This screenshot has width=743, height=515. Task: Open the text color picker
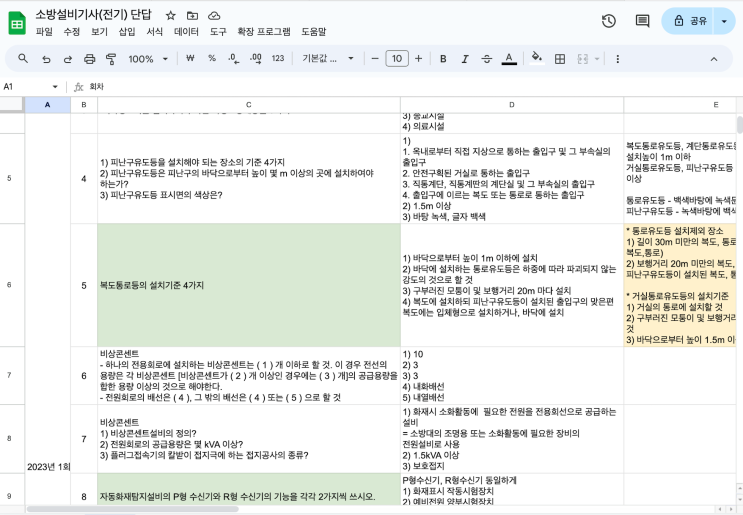(509, 59)
